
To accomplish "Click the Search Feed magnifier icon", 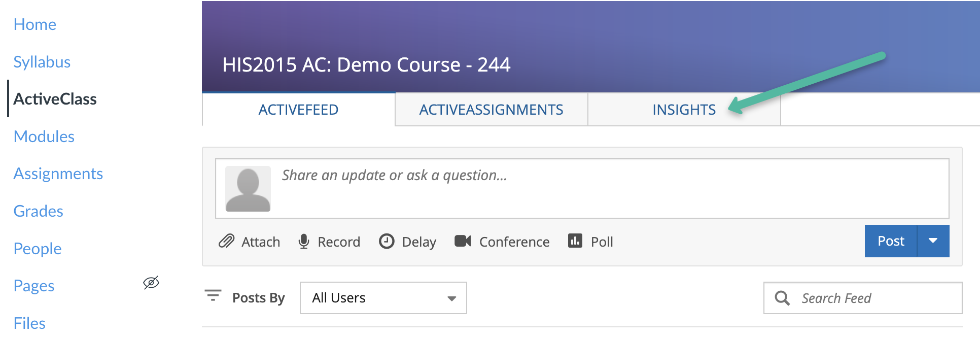I will click(782, 298).
